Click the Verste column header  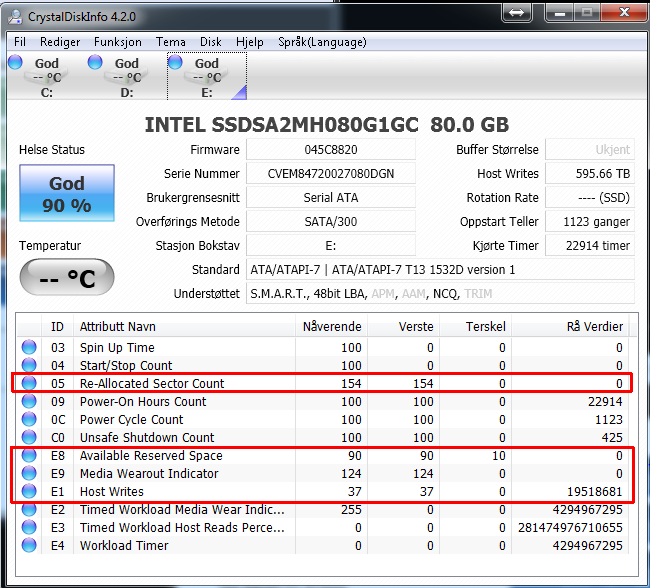click(403, 326)
